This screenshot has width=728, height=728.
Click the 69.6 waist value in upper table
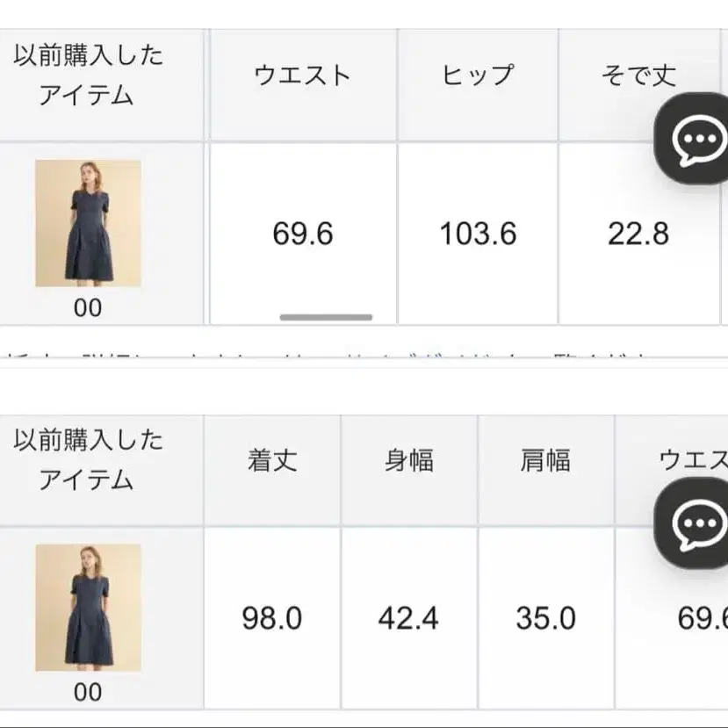(x=302, y=234)
